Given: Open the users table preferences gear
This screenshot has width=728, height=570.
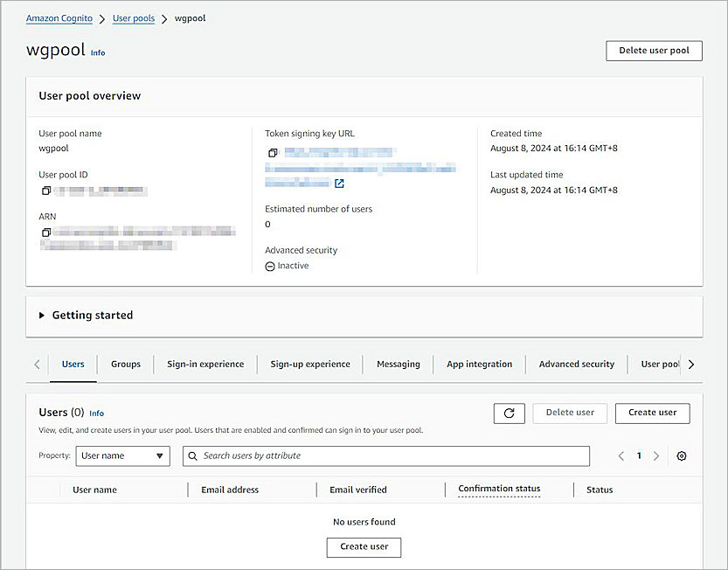Looking at the screenshot, I should pos(682,455).
